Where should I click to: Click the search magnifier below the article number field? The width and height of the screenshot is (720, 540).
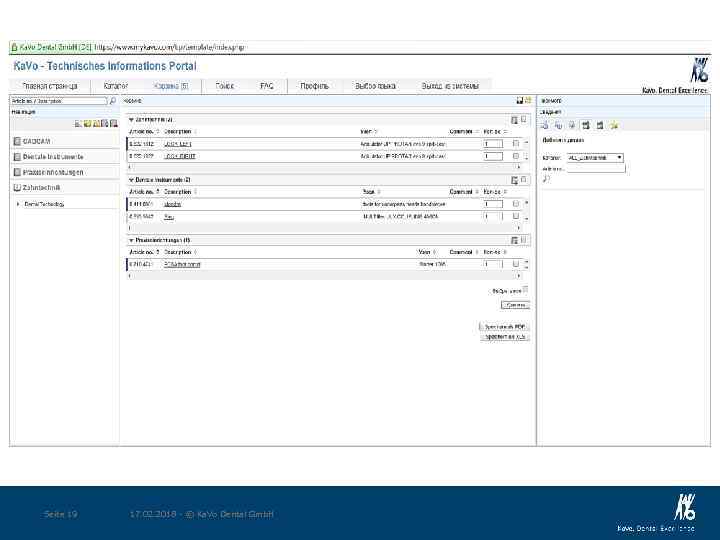(546, 179)
